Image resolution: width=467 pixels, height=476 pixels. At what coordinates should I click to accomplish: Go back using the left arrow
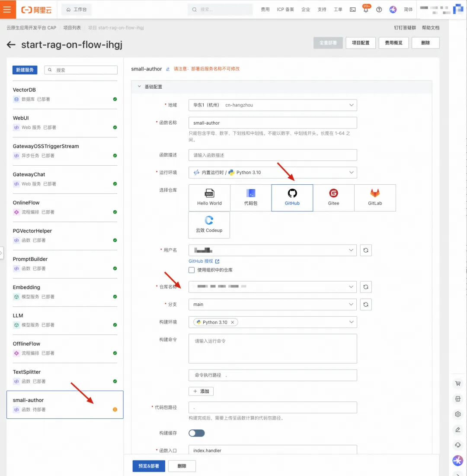[11, 45]
